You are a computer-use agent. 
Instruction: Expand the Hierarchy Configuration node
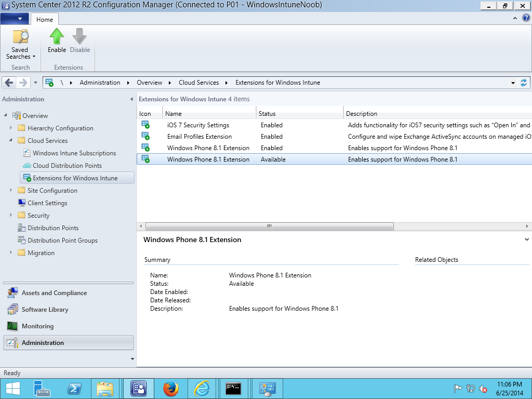point(11,128)
